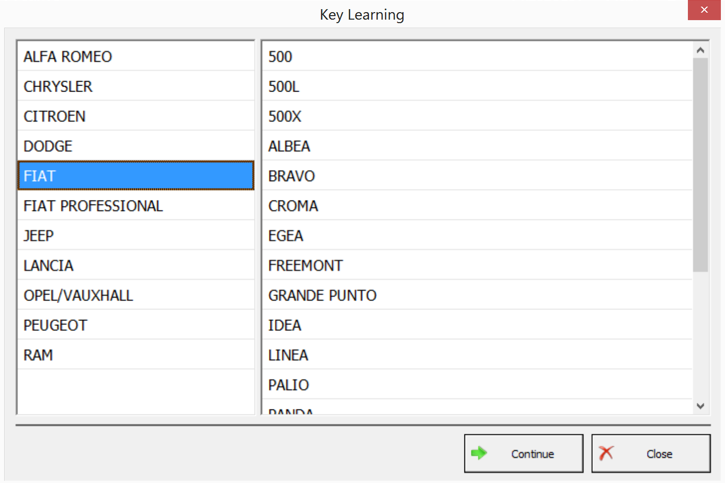Choose the IDEA model
725x483 pixels.
(x=477, y=325)
